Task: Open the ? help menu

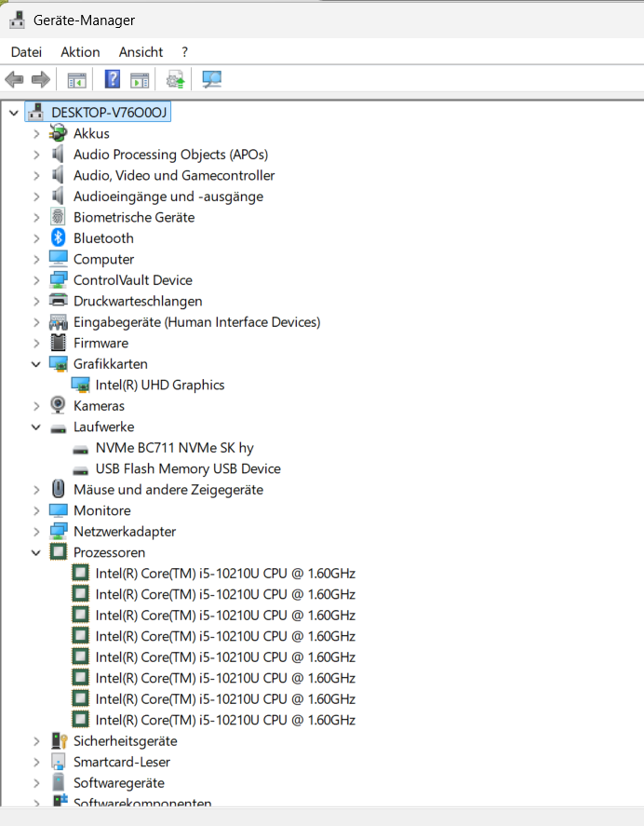Action: tap(184, 52)
